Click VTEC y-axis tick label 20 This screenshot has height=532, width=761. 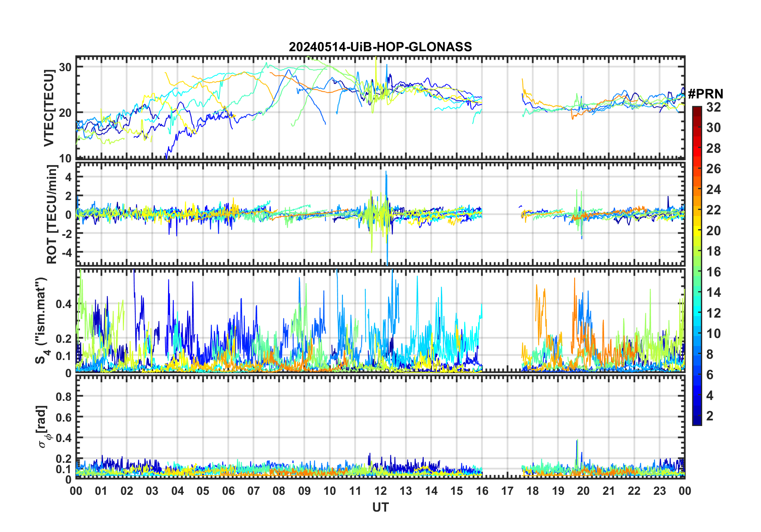pos(65,112)
